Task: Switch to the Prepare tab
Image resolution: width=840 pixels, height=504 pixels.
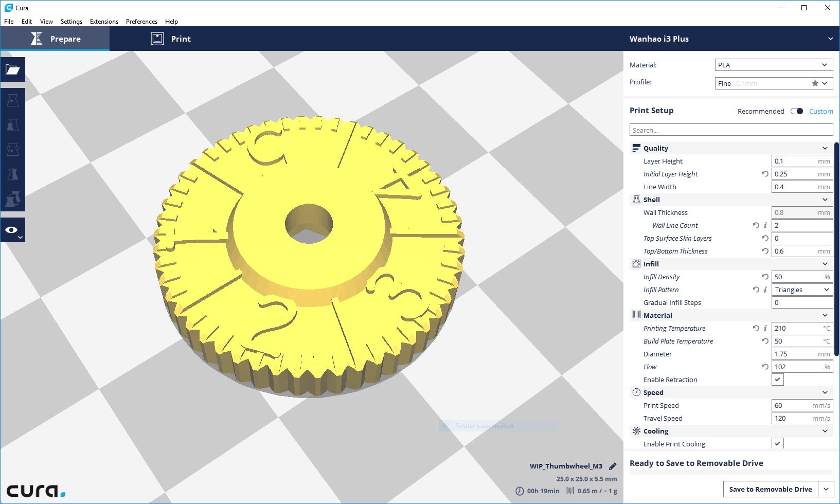Action: 55,39
